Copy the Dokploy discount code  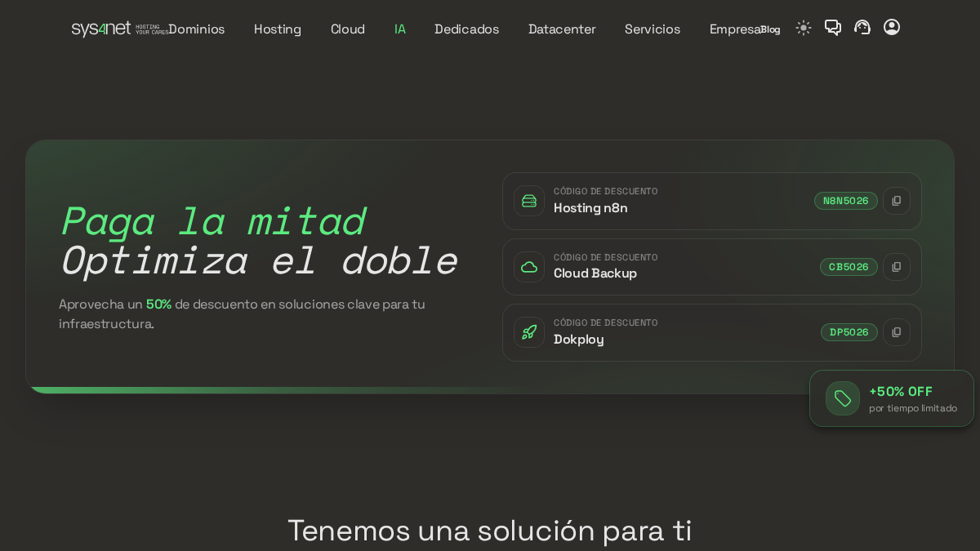897,332
